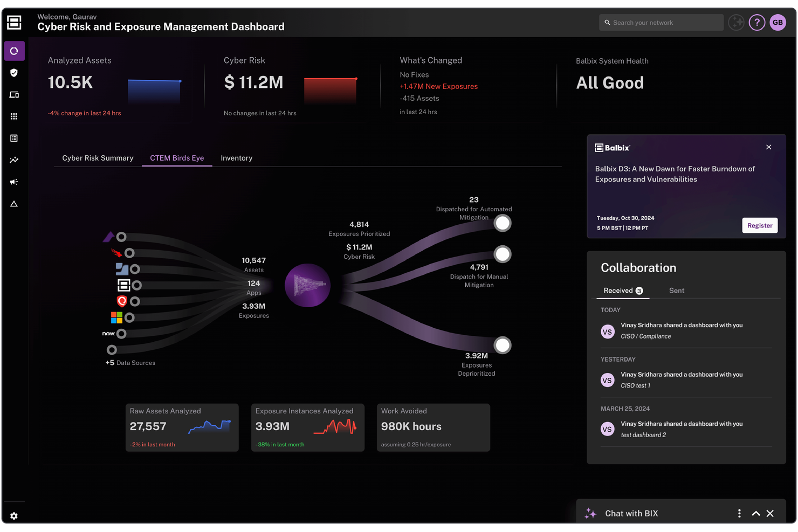
Task: Register for the Balbix D3 webinar
Action: (x=760, y=225)
